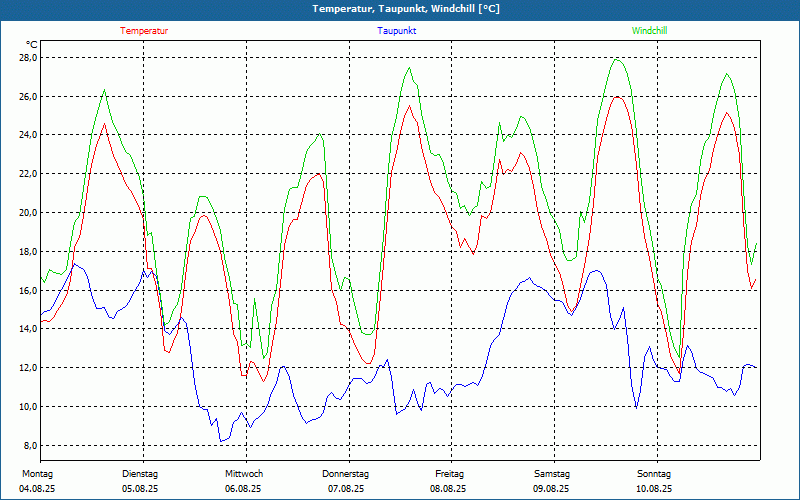Click the Dienstag day label
800x500 pixels.
pyautogui.click(x=139, y=474)
